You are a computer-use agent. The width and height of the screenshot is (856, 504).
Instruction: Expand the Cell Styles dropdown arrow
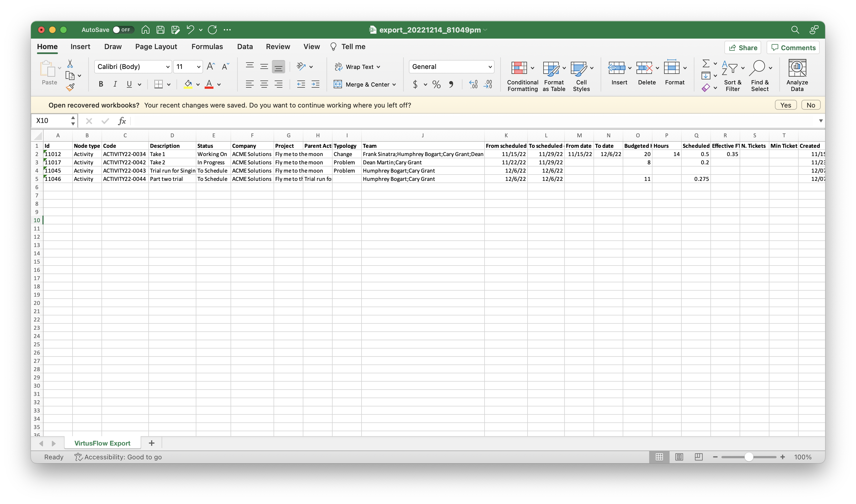(x=592, y=68)
